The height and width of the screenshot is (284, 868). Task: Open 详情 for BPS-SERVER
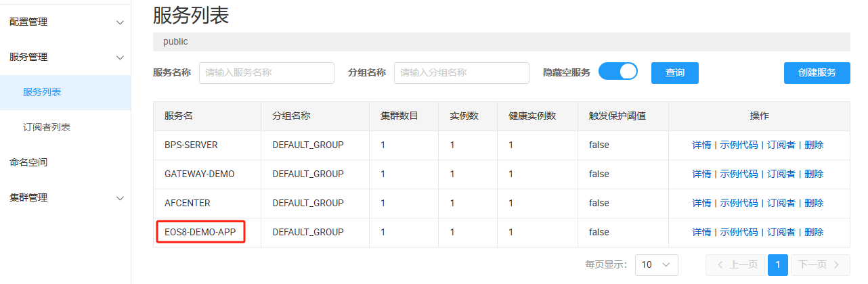(701, 145)
